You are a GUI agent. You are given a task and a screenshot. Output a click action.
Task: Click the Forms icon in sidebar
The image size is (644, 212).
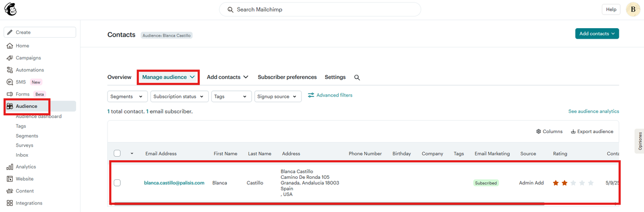10,94
